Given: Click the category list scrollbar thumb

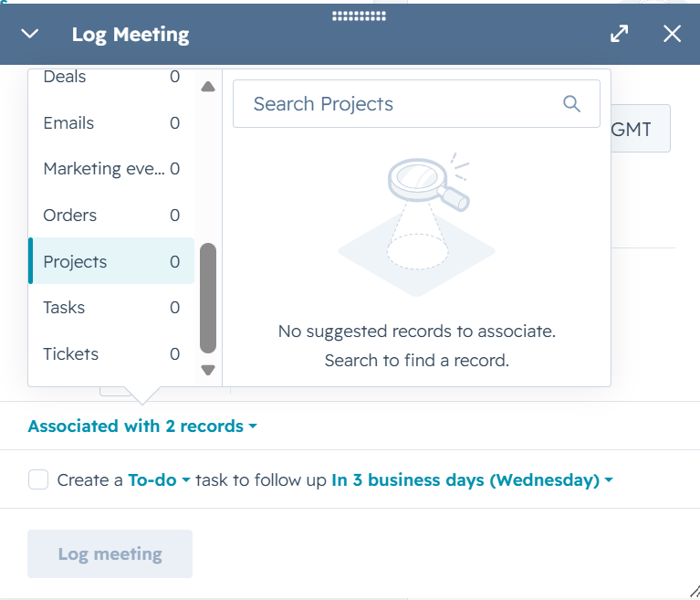Looking at the screenshot, I should [208, 298].
